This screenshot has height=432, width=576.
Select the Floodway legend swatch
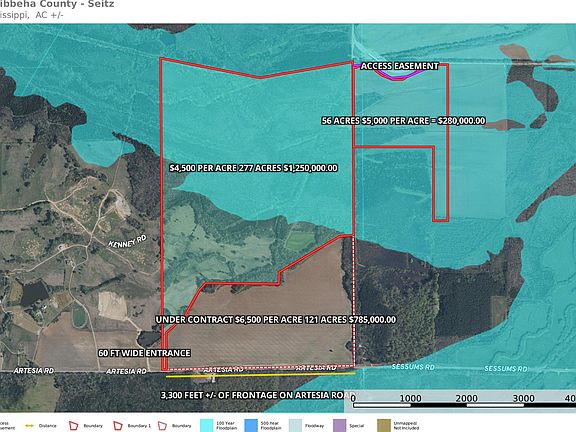click(x=295, y=426)
